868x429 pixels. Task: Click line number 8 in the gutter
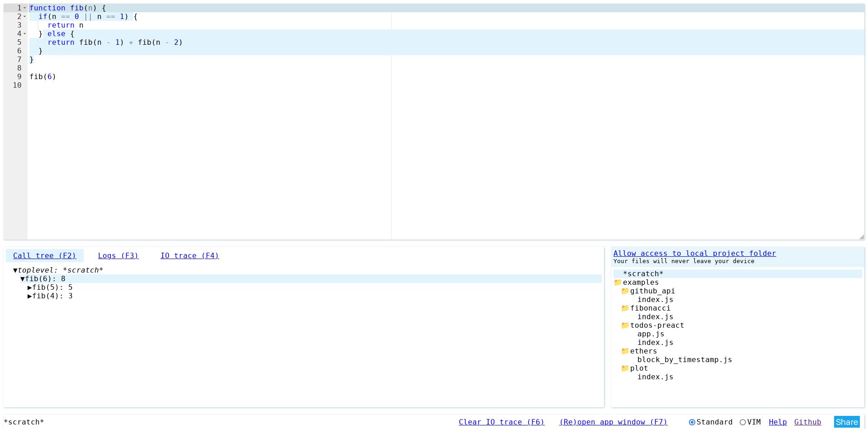[x=19, y=68]
